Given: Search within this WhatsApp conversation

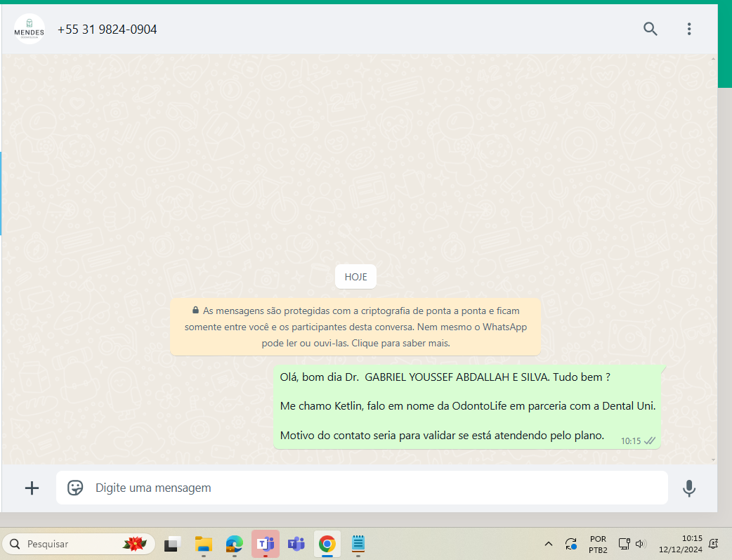Looking at the screenshot, I should [x=651, y=29].
